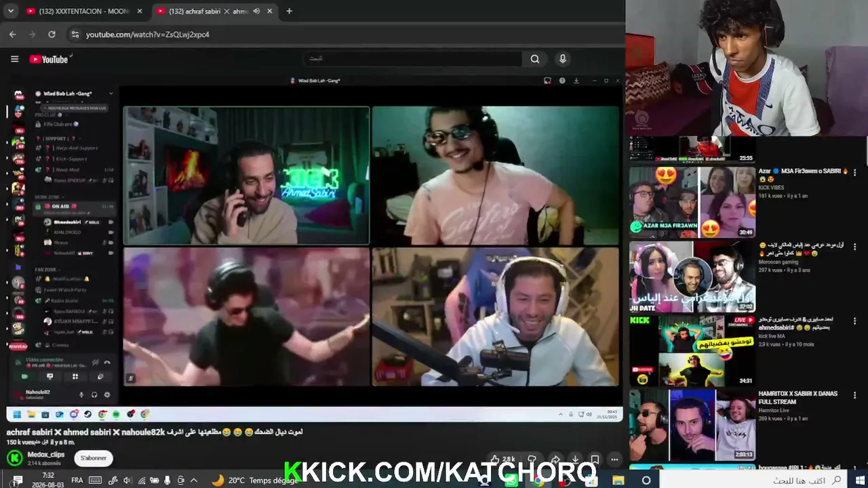Open a new browser tab

[289, 11]
